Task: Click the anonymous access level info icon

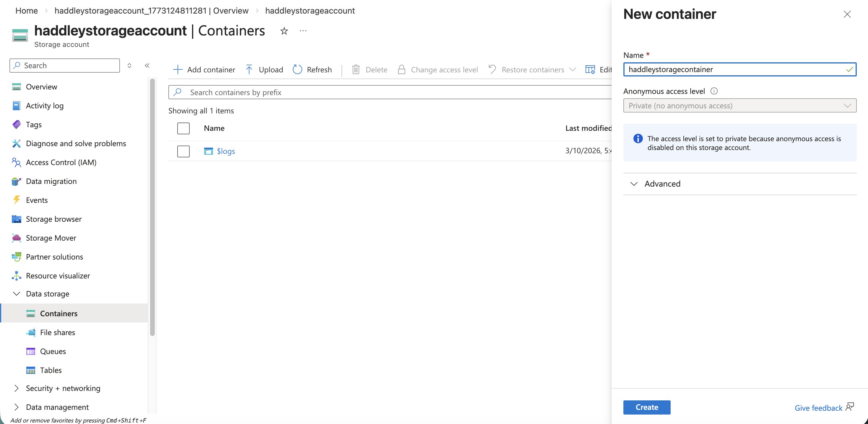Action: (714, 91)
